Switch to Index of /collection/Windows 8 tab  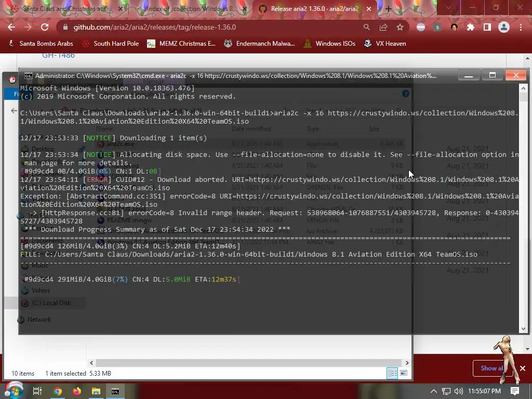tap(190, 9)
